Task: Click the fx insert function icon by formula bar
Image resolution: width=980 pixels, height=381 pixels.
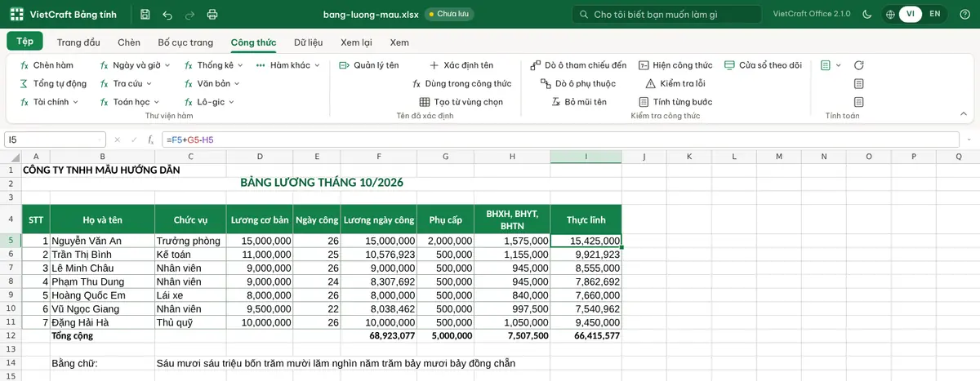Action: [x=150, y=140]
